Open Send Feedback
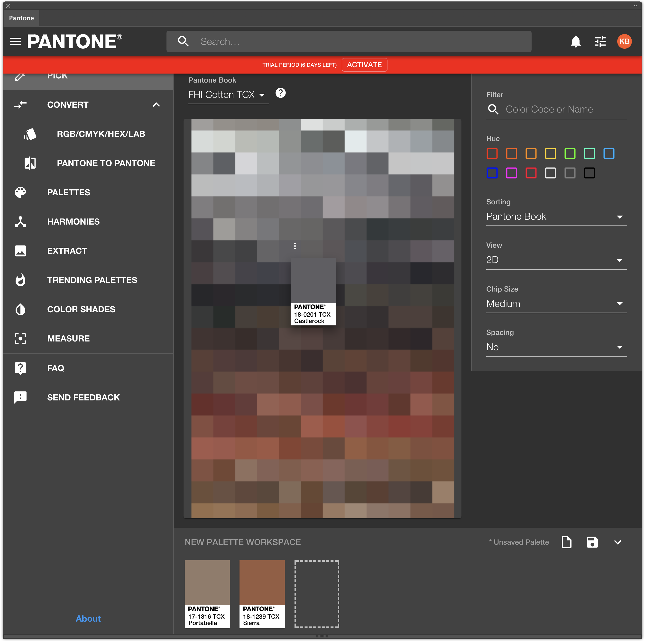 [88, 397]
